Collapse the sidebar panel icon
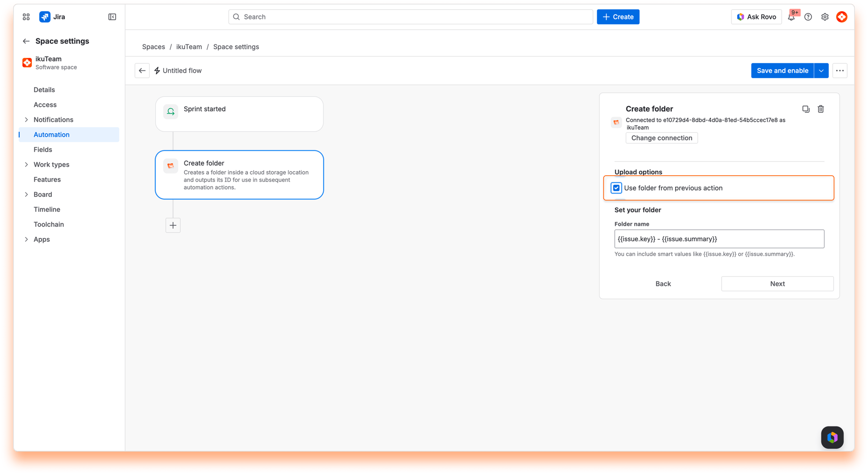Viewport: 868px width, 474px height. click(112, 17)
